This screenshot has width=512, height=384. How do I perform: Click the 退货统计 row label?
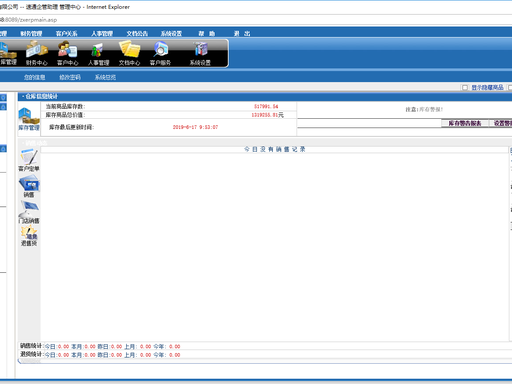(31, 354)
